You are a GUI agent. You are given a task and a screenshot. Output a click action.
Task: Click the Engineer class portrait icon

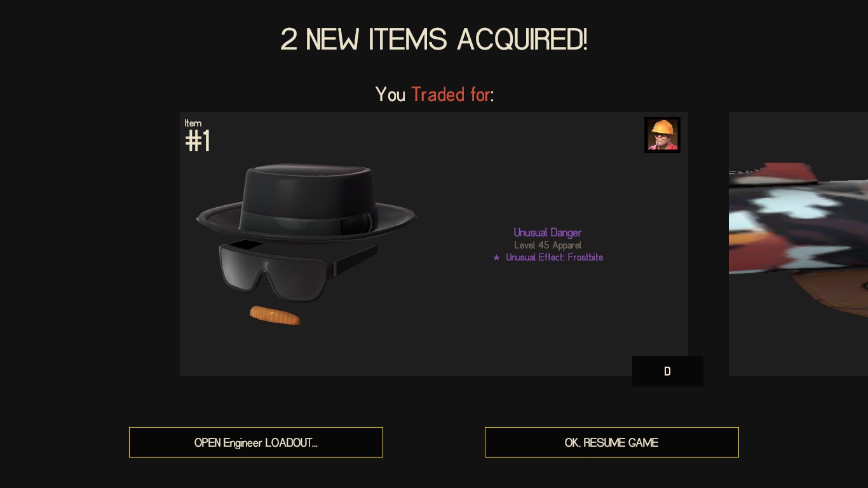click(x=662, y=135)
